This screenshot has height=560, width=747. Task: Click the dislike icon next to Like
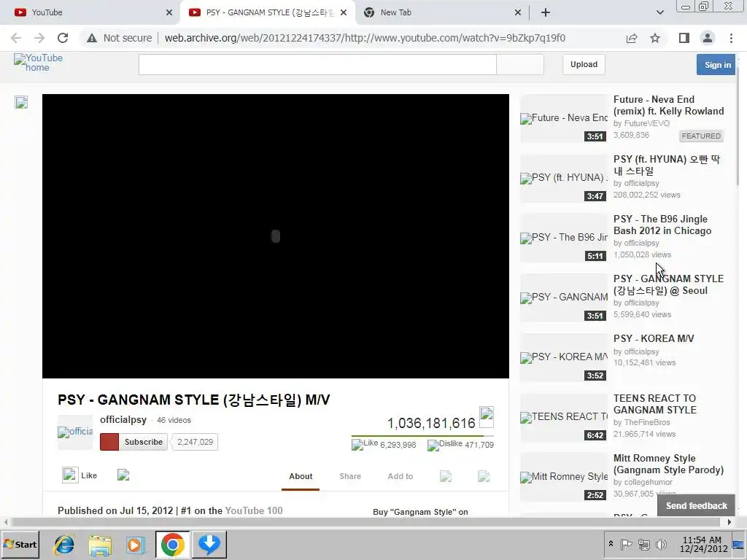(123, 475)
